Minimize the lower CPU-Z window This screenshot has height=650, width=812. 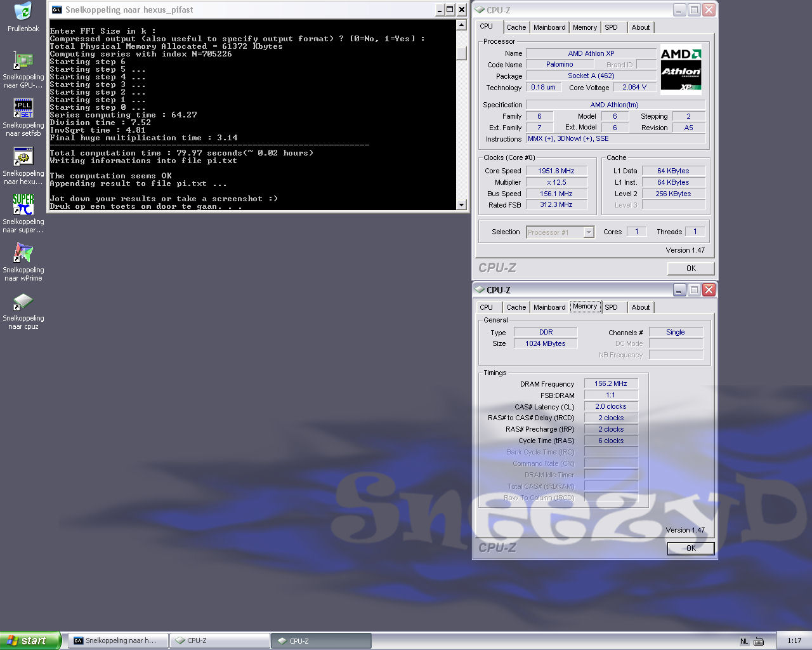pos(679,289)
